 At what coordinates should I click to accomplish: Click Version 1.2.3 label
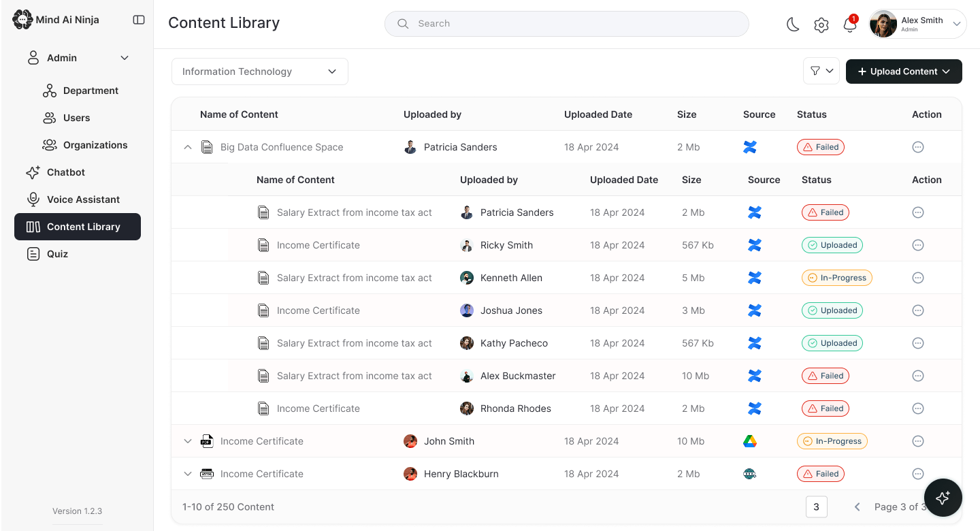[x=77, y=511]
